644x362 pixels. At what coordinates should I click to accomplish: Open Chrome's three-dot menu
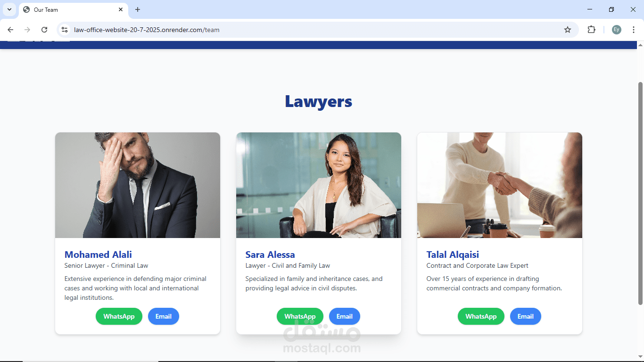pos(634,30)
